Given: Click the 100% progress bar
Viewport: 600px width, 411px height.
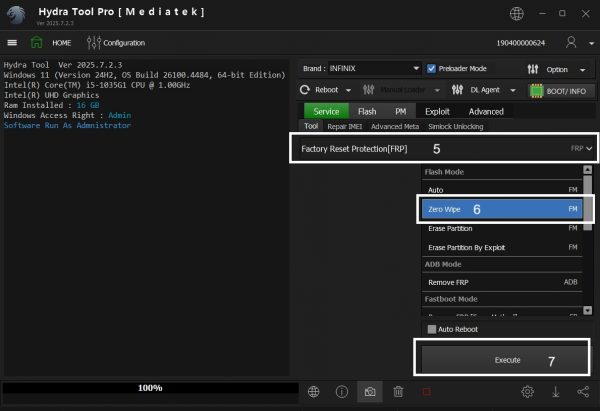Looking at the screenshot, I should [x=150, y=388].
